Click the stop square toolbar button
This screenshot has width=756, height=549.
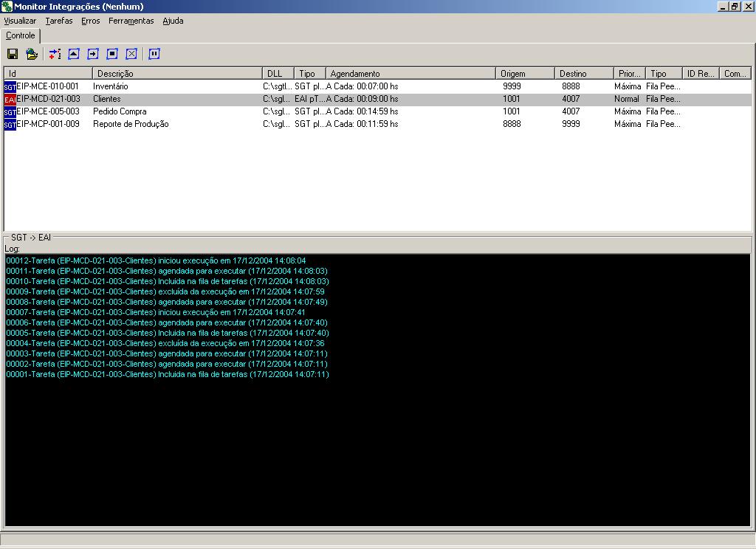pos(112,54)
